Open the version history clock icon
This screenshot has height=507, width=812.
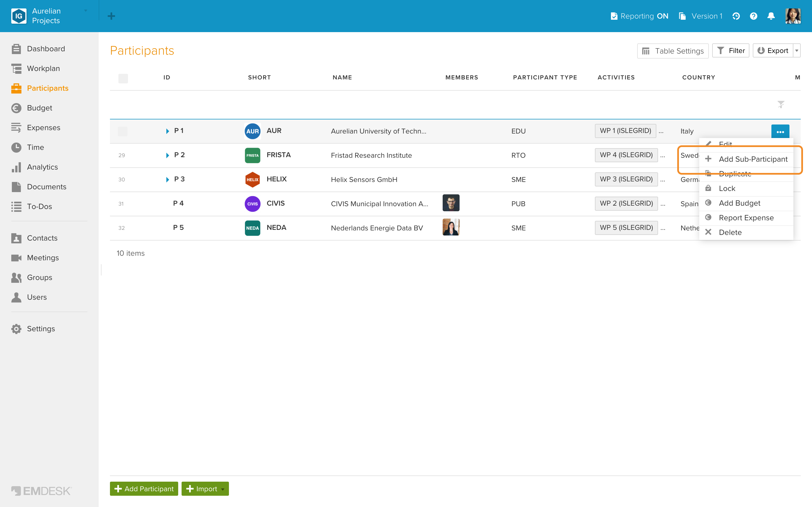click(x=736, y=16)
